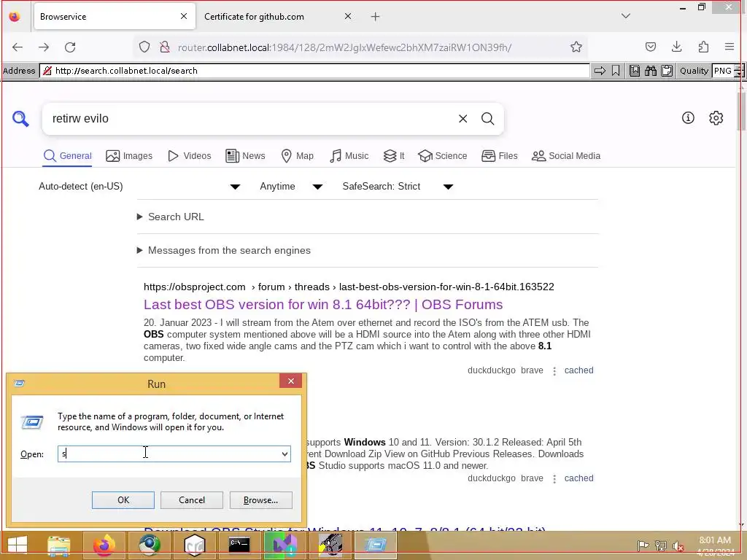Open Command Prompt from taskbar
This screenshot has width=747, height=560.
(x=239, y=544)
